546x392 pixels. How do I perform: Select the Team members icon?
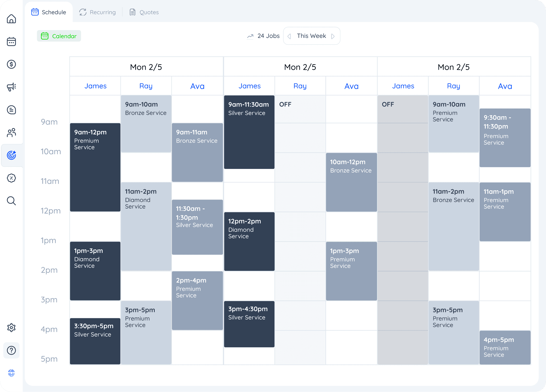11,132
